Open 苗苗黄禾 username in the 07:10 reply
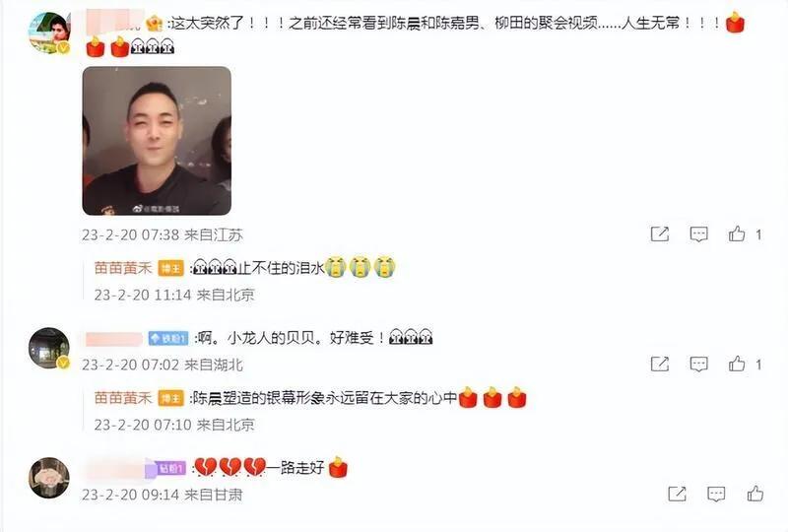788x532 pixels. pyautogui.click(x=123, y=398)
